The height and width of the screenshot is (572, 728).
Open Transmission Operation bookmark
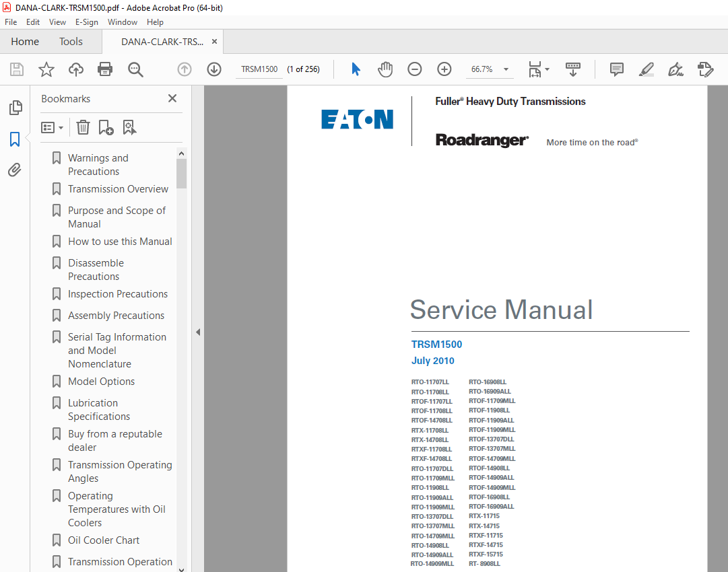click(x=120, y=562)
